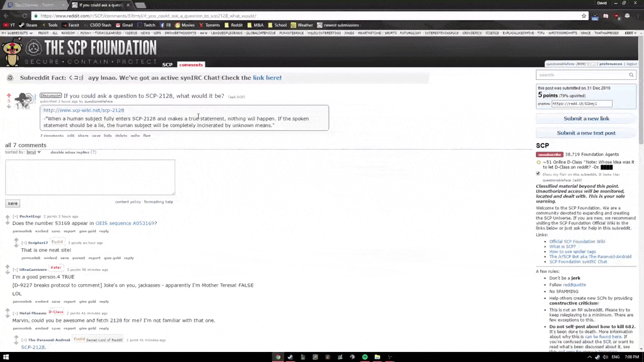Upvote PocketEngi's comment
The image size is (644, 362).
pyautogui.click(x=8, y=217)
